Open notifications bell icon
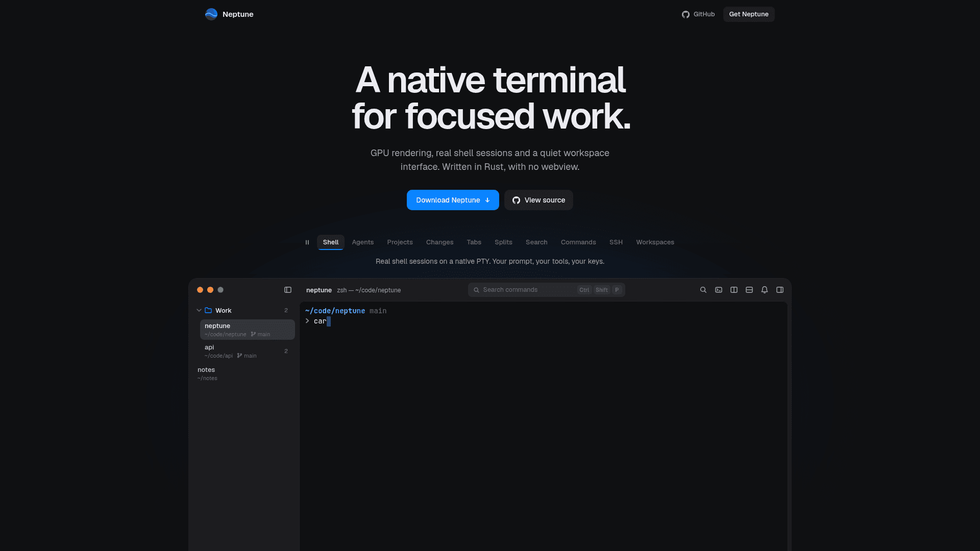Screen dimensions: 980x551 (765, 290)
